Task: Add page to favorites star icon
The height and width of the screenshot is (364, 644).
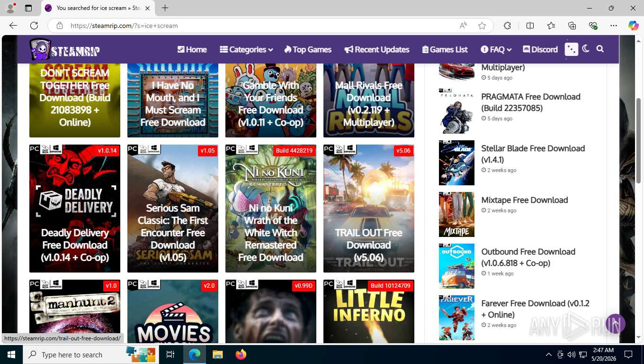Action: (x=482, y=26)
